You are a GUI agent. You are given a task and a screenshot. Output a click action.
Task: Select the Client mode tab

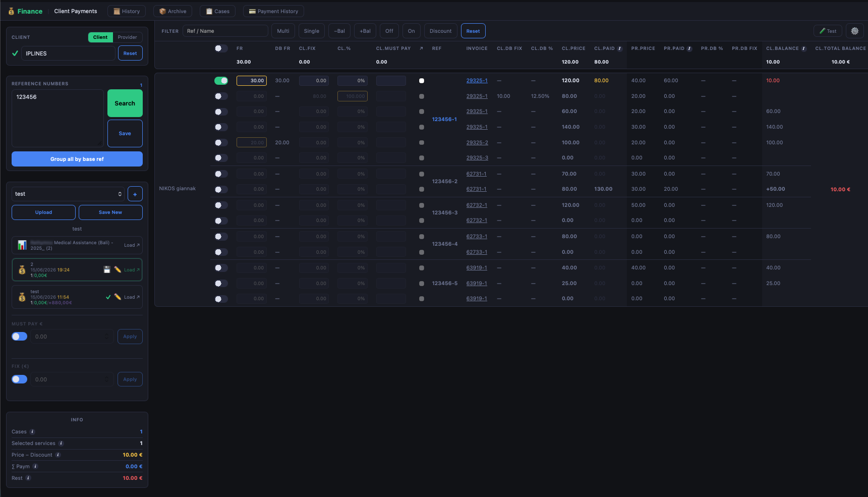tap(100, 37)
